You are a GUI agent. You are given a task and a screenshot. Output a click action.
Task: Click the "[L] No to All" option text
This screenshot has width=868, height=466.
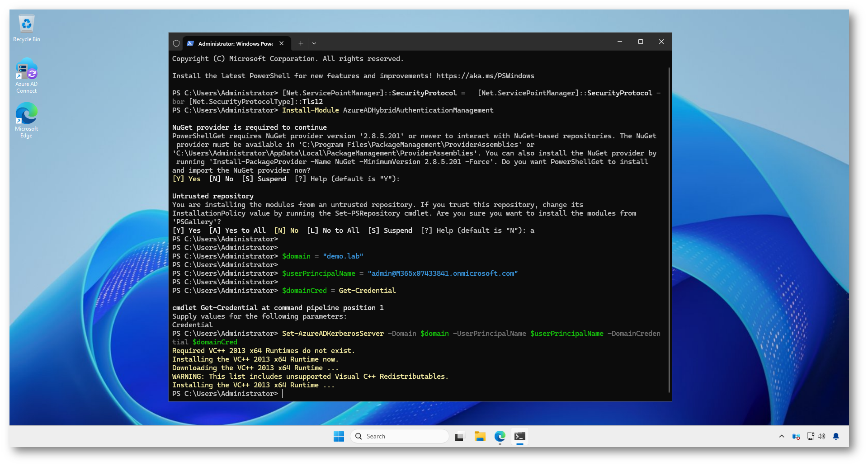(333, 231)
